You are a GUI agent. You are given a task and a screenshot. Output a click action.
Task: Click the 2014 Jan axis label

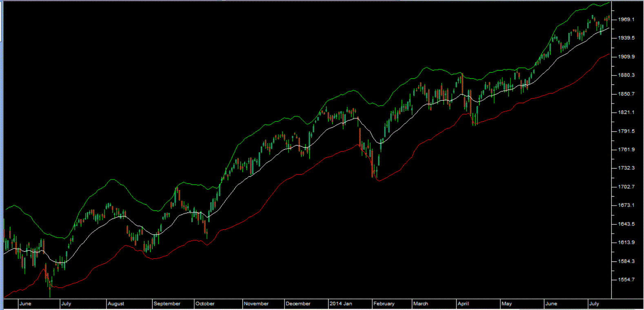click(341, 304)
